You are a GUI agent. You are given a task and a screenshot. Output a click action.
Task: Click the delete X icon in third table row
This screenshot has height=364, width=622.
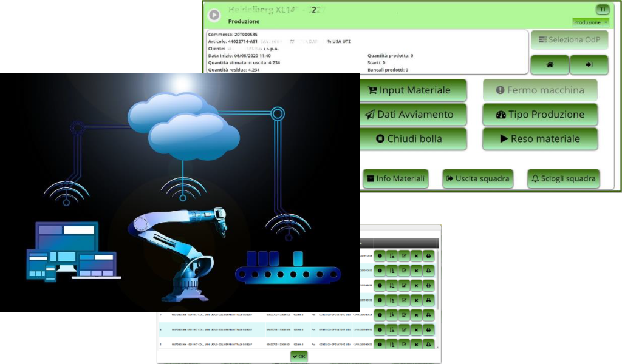pos(416,286)
